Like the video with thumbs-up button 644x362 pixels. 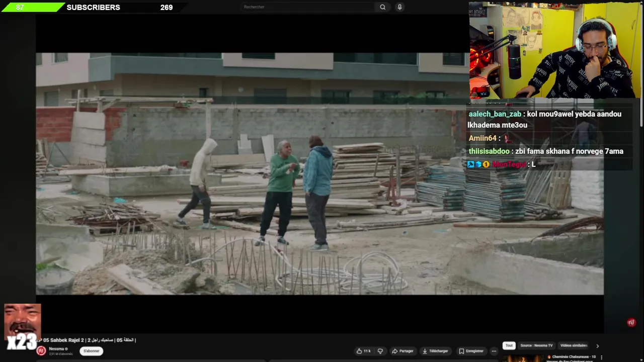coord(363,351)
